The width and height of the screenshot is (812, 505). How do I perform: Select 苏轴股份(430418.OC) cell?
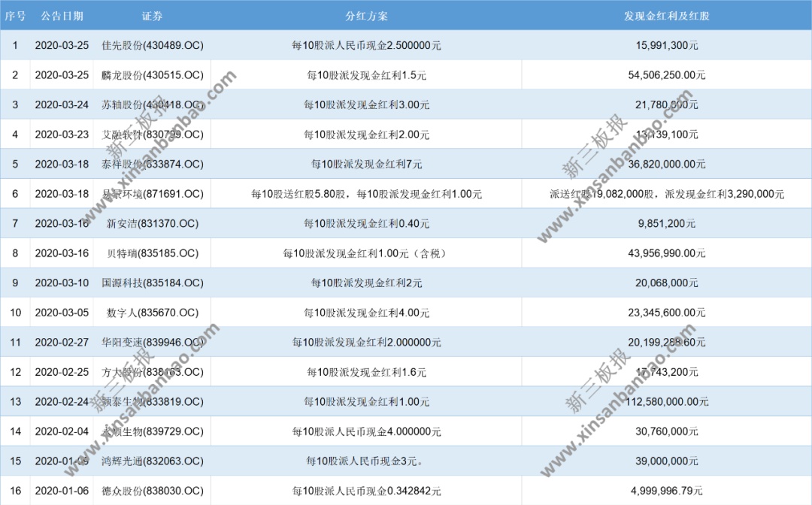pyautogui.click(x=152, y=104)
